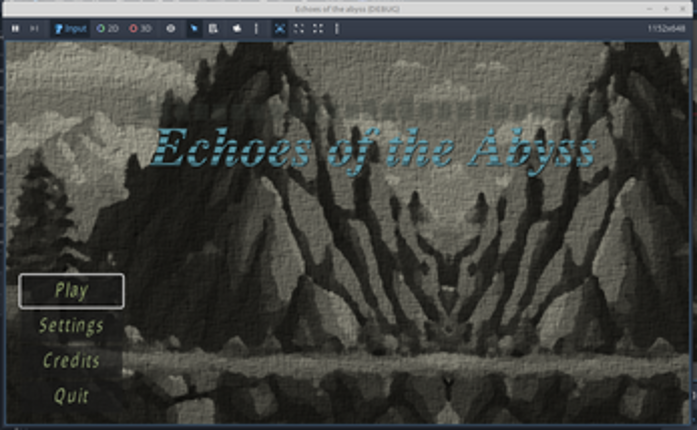
Task: Exit the game with Quit
Action: pos(72,395)
